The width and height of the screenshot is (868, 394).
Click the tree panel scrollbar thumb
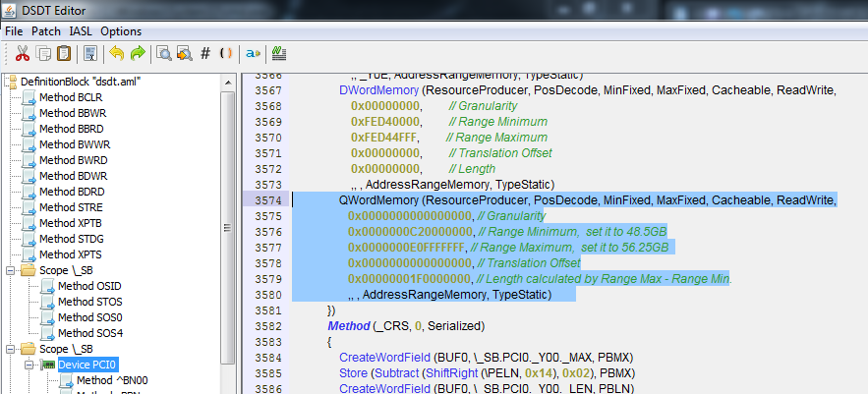227,227
